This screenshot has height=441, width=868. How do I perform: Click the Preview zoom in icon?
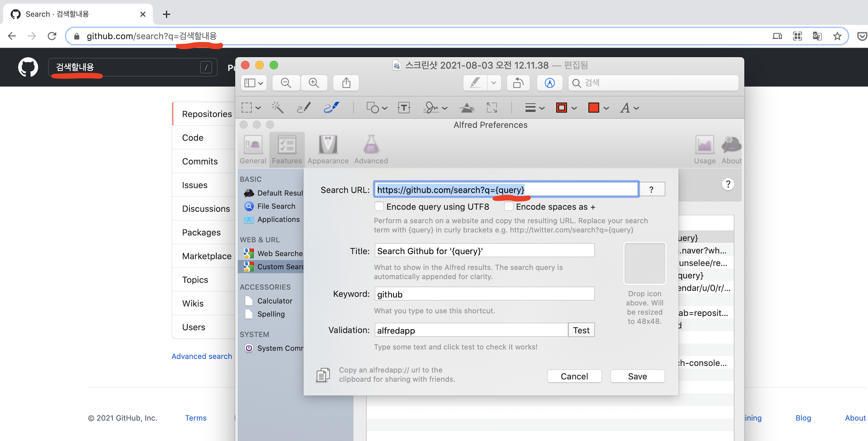pyautogui.click(x=314, y=83)
